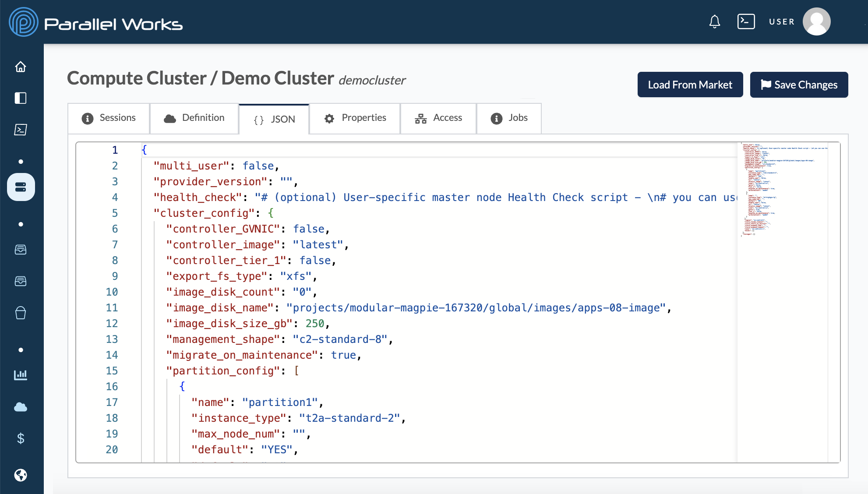Click the "max_node_num" key

236,434
